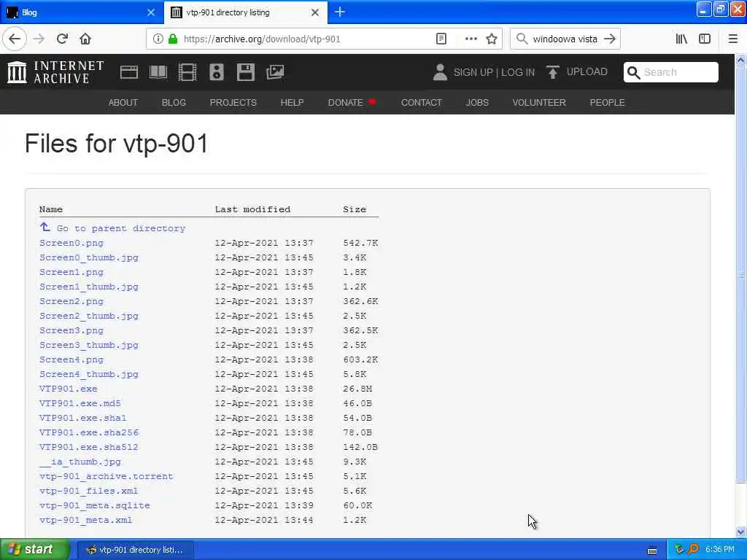
Task: Open the Images icon in the Archive header
Action: [275, 72]
